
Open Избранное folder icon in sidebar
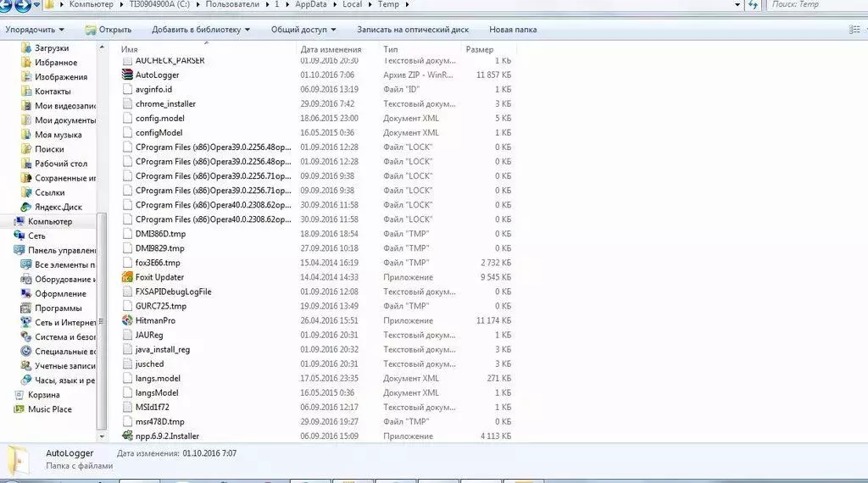[x=26, y=63]
